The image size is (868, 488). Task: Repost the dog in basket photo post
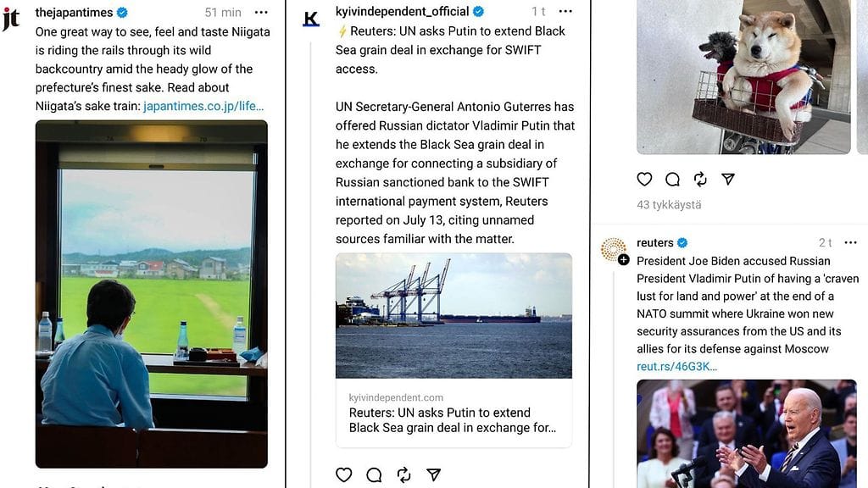[700, 180]
